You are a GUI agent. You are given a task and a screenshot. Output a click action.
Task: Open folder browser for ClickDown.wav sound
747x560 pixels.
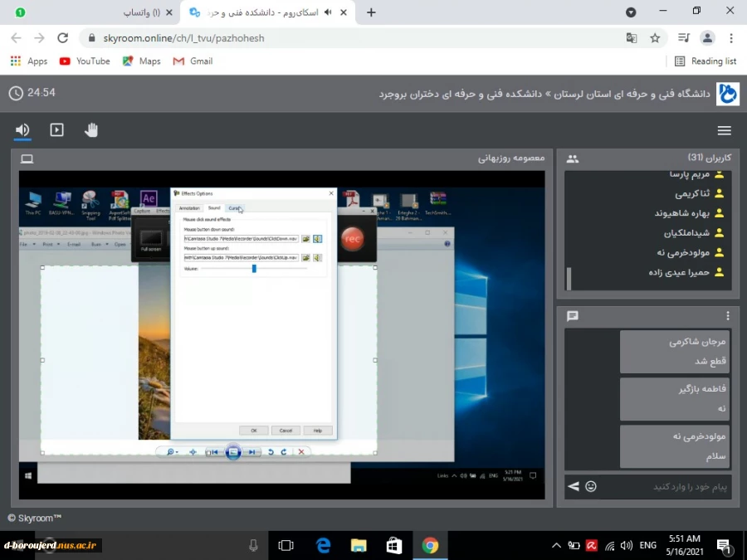(306, 238)
